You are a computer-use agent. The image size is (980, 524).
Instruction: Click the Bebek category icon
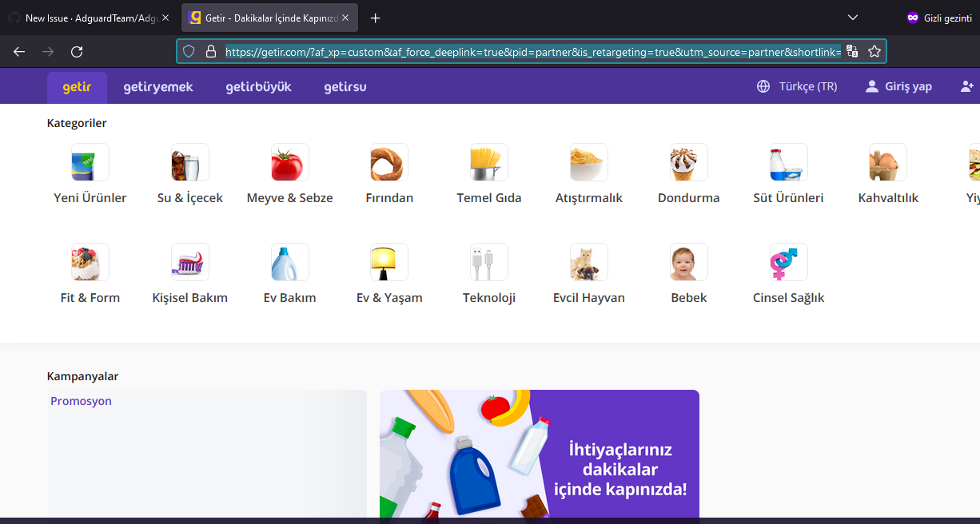tap(688, 262)
